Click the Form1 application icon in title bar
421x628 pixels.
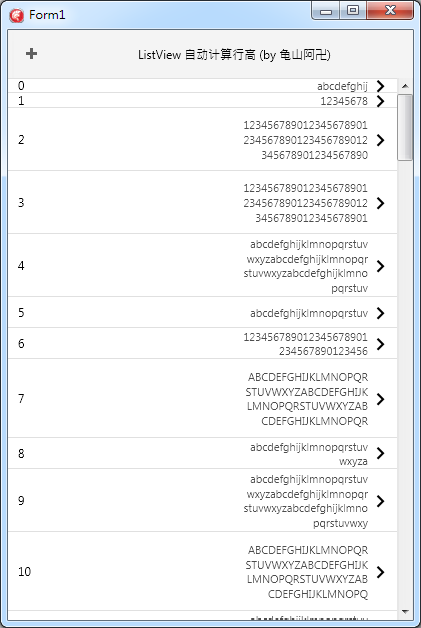tap(17, 15)
